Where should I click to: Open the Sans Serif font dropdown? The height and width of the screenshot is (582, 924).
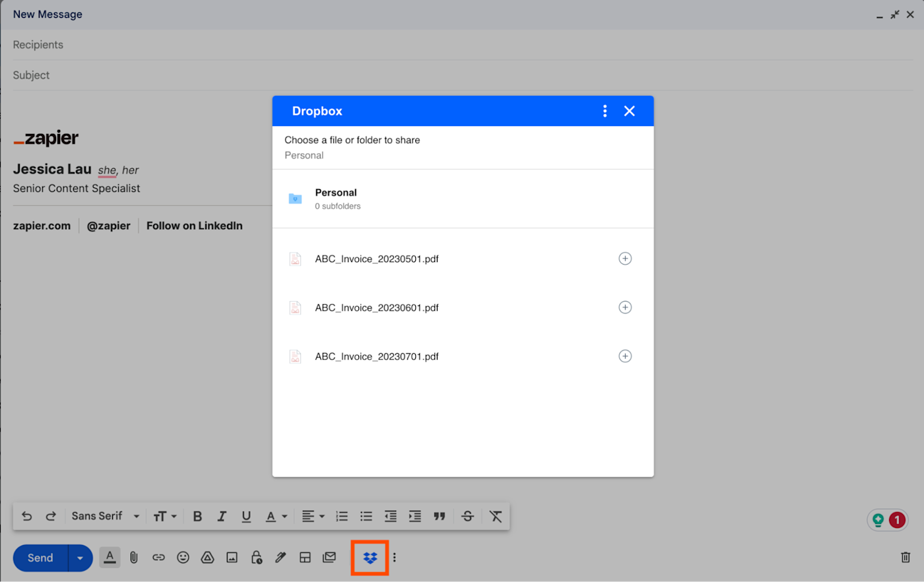(106, 516)
